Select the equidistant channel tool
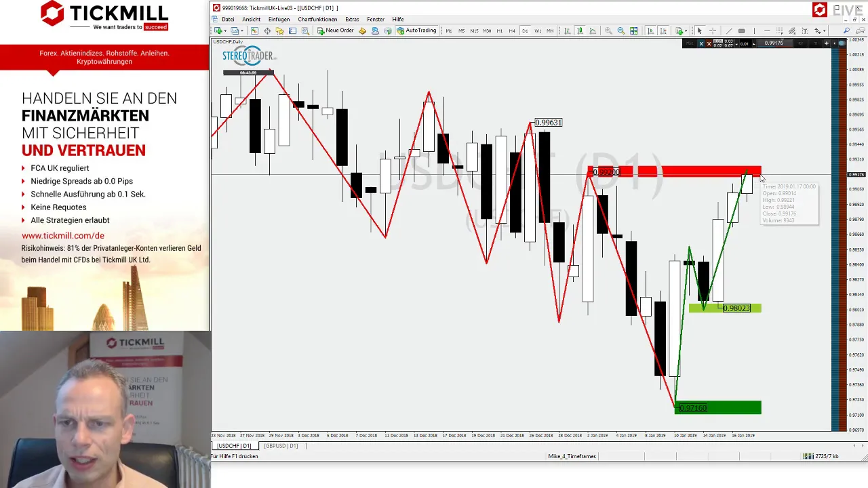 point(792,30)
